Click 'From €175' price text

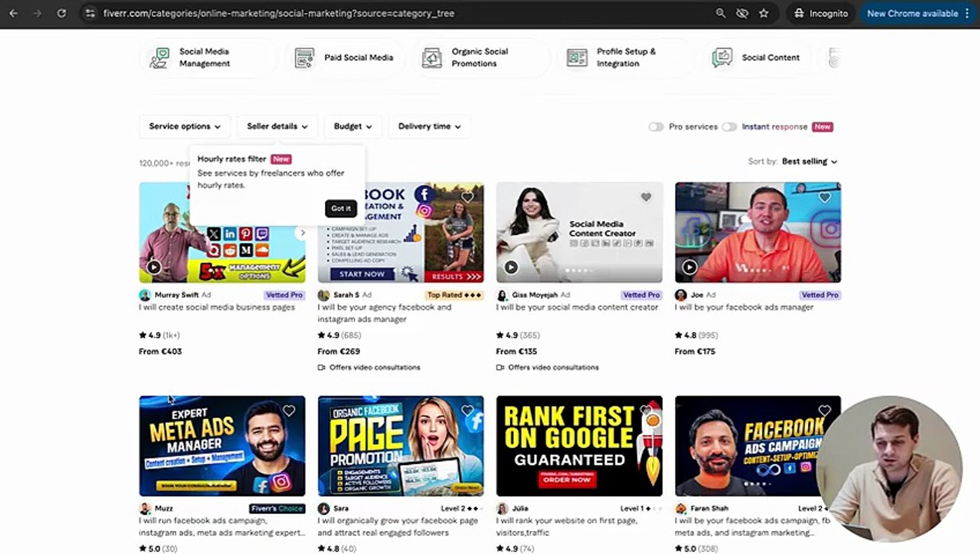(695, 351)
